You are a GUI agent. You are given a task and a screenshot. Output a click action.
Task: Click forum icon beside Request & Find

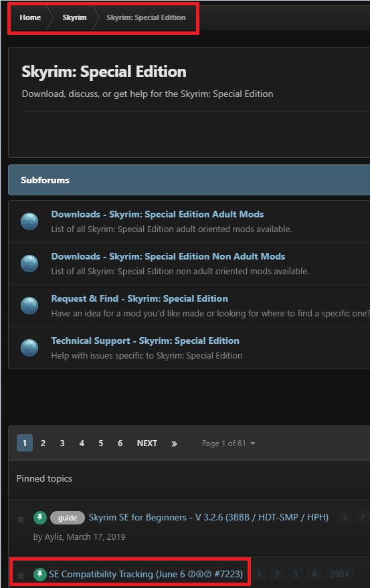(29, 305)
